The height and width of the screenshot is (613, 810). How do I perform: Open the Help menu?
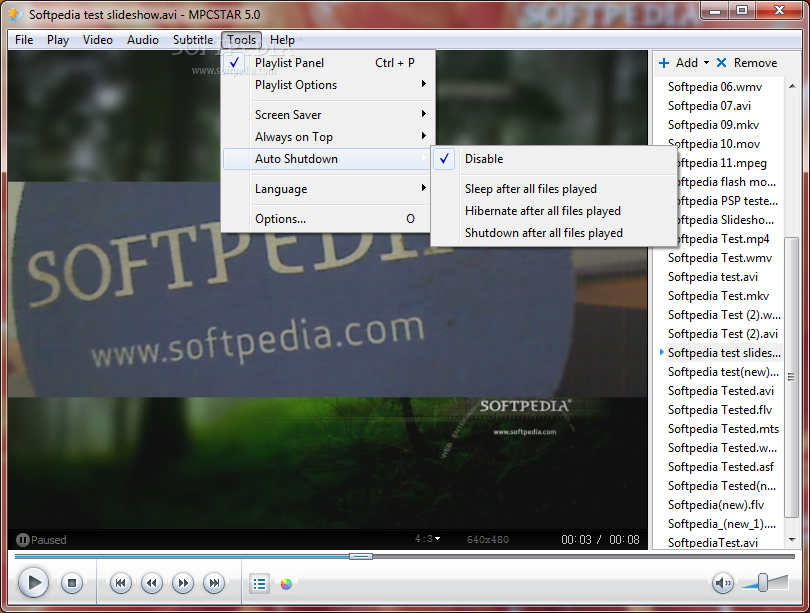click(282, 40)
